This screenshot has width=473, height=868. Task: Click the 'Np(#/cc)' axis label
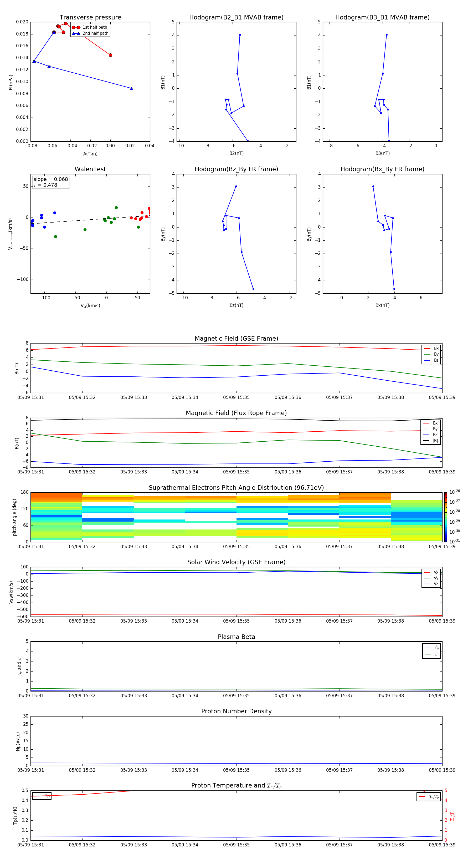point(18,741)
